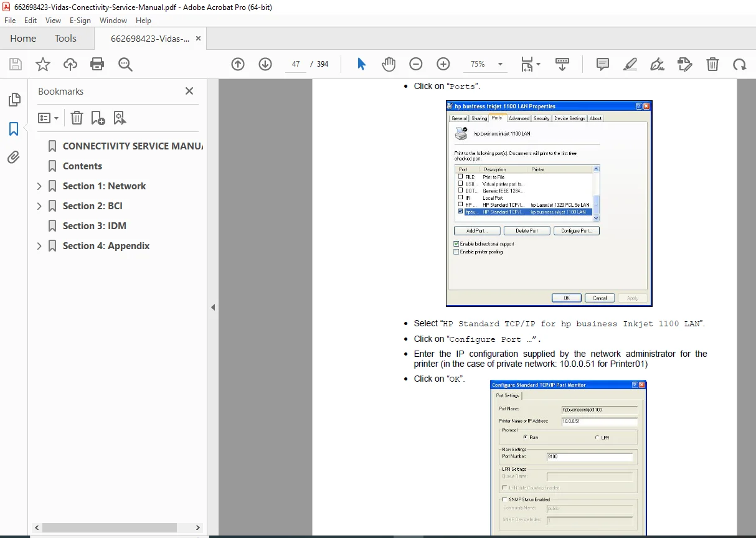Screen dimensions: 756x538
Task: Expand the Section 2: BCI bookmark
Action: [39, 206]
